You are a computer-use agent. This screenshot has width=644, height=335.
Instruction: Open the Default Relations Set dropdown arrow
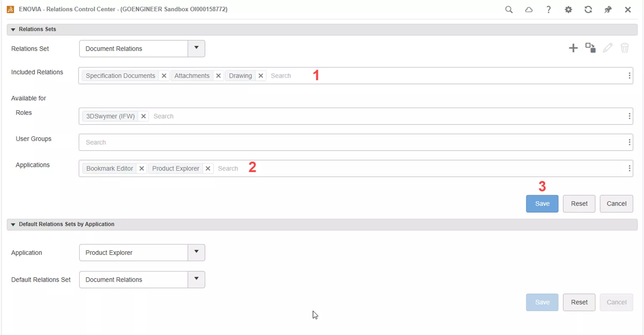point(196,280)
